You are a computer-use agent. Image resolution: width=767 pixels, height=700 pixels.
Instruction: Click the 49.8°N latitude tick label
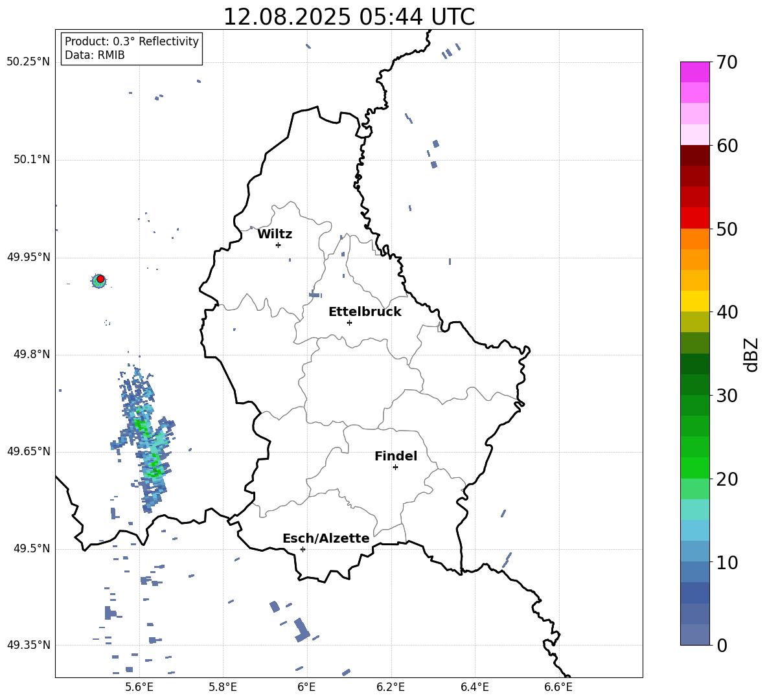pyautogui.click(x=32, y=354)
